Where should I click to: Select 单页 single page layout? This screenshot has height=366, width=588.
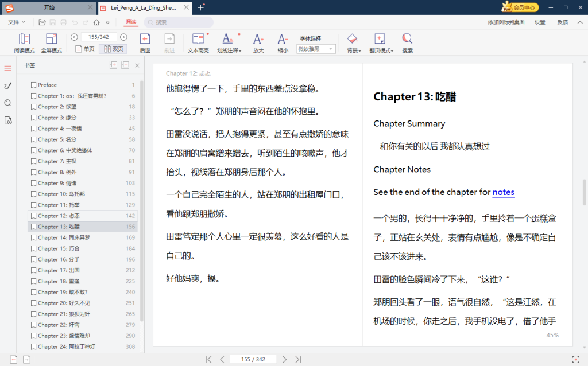85,49
